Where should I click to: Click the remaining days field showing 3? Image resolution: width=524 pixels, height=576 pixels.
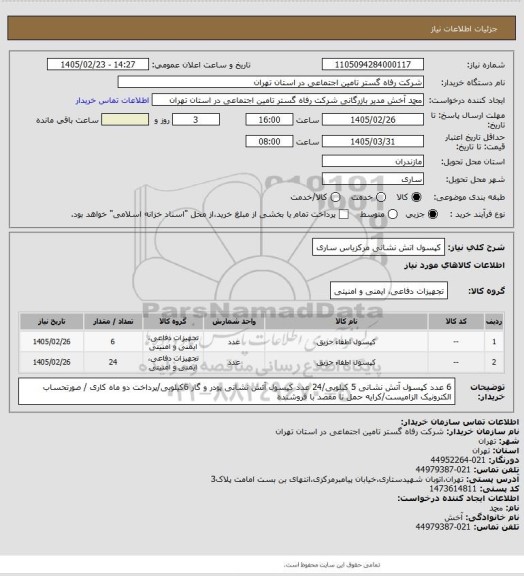click(x=196, y=120)
